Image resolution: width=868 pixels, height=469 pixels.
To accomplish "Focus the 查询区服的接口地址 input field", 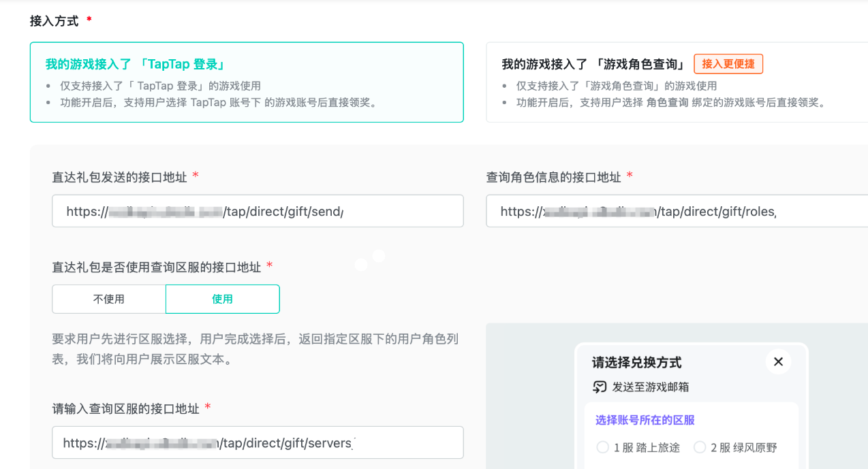I will pyautogui.click(x=258, y=442).
